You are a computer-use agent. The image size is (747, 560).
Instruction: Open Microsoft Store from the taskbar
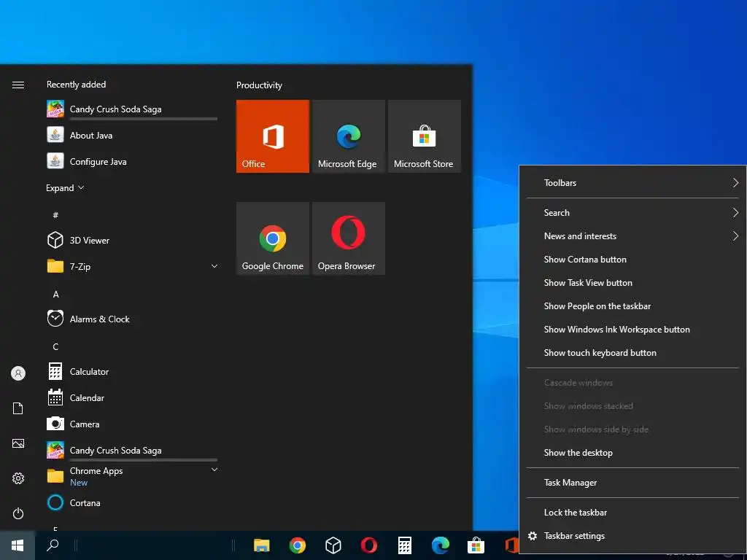(x=476, y=545)
